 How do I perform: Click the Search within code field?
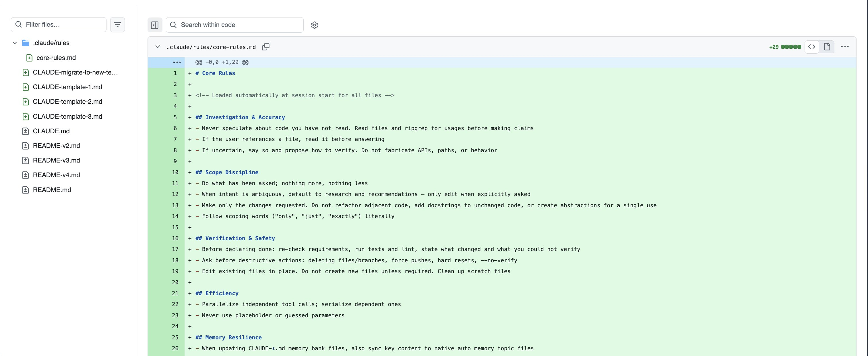(235, 25)
